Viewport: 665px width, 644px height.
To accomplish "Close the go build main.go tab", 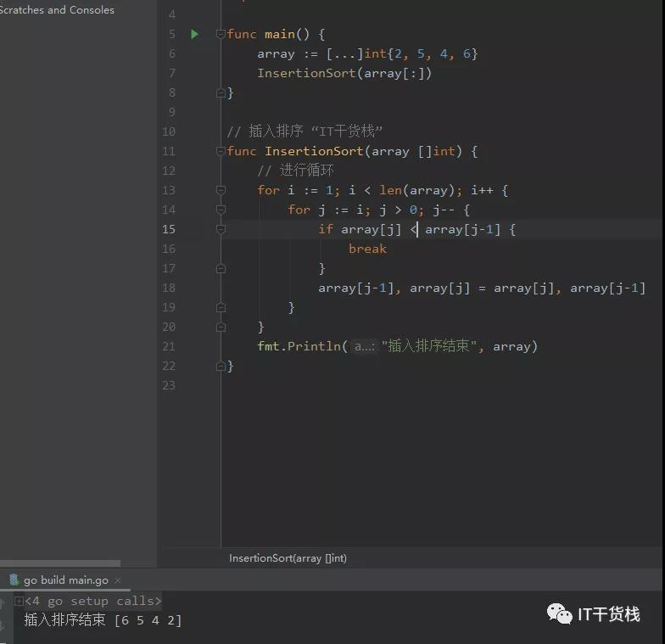I will point(118,580).
